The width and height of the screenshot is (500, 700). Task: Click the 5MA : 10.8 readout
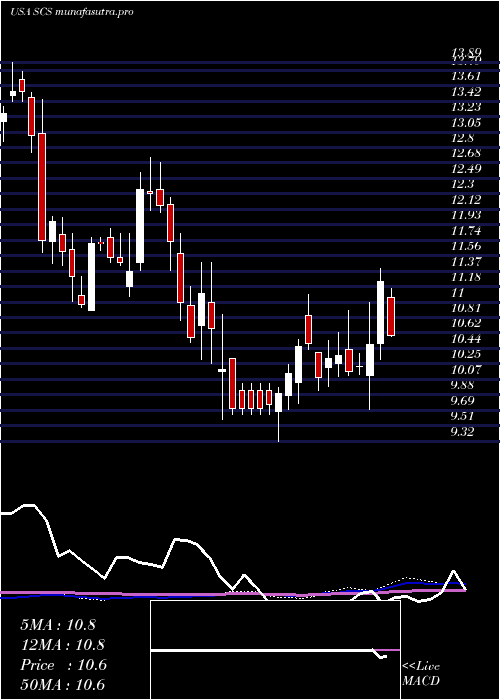[x=58, y=625]
